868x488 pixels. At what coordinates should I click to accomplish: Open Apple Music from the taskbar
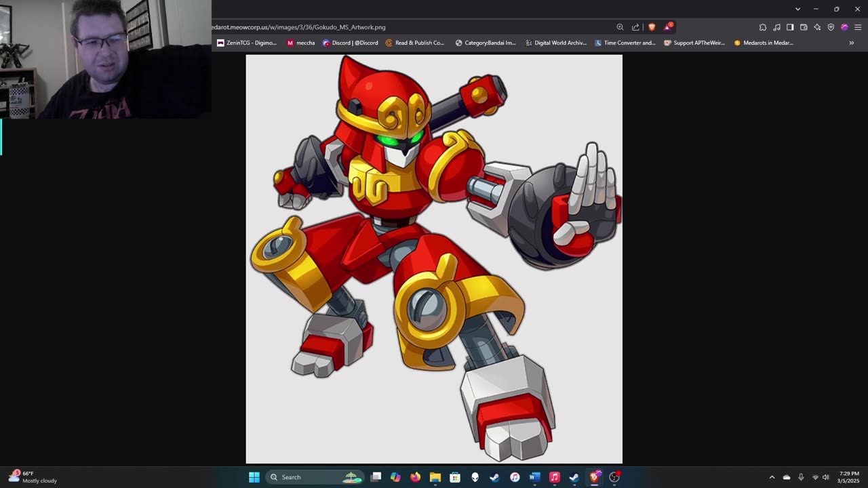[554, 477]
